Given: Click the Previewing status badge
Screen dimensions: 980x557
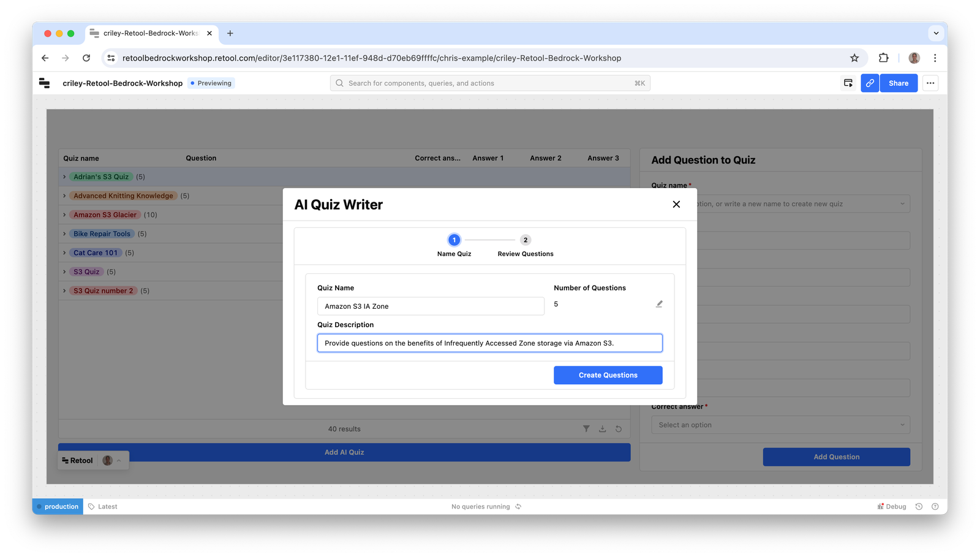Looking at the screenshot, I should coord(211,83).
